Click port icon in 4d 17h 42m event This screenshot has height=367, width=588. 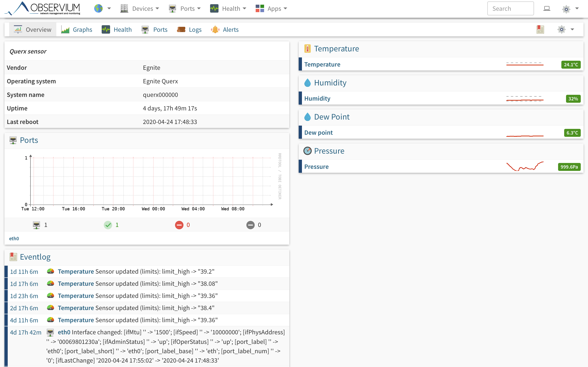[x=50, y=332]
